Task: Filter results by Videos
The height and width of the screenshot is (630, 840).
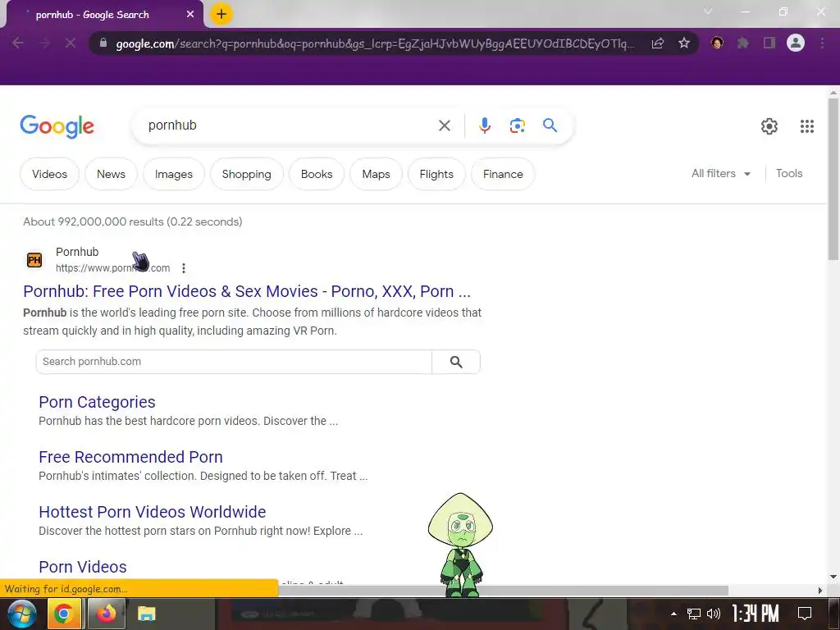Action: point(49,174)
